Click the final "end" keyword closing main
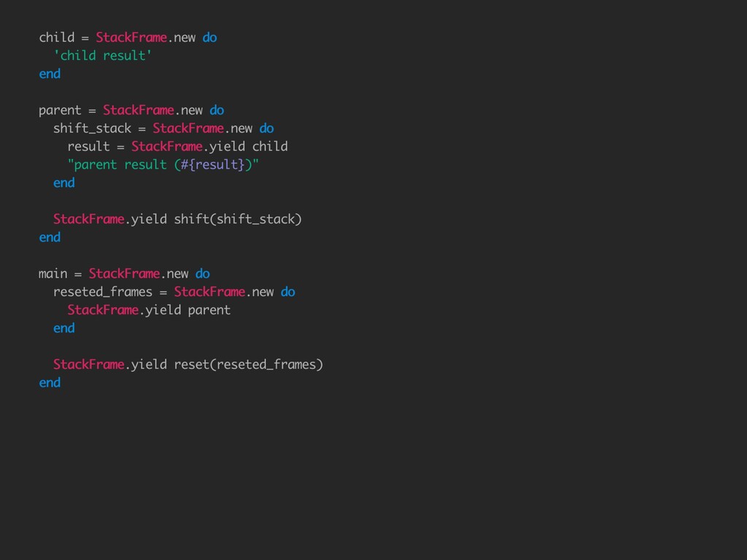 (x=50, y=383)
